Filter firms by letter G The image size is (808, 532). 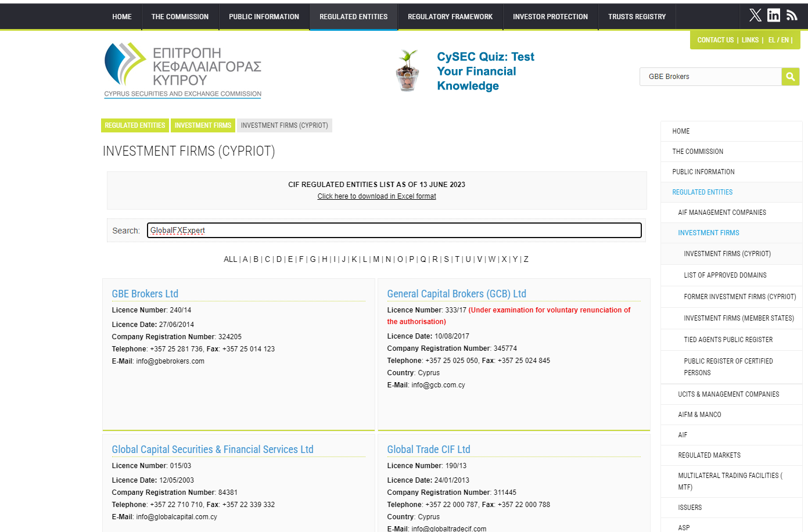click(313, 260)
